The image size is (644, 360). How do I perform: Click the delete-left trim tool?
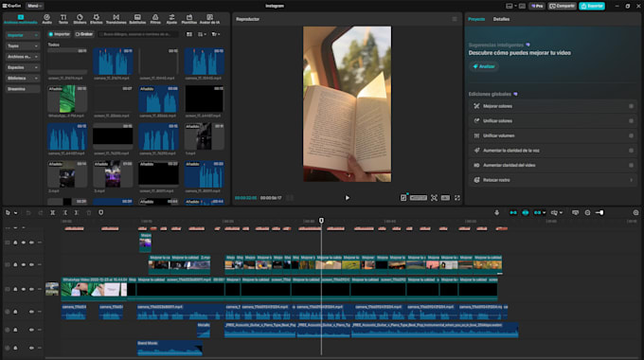pyautogui.click(x=65, y=212)
